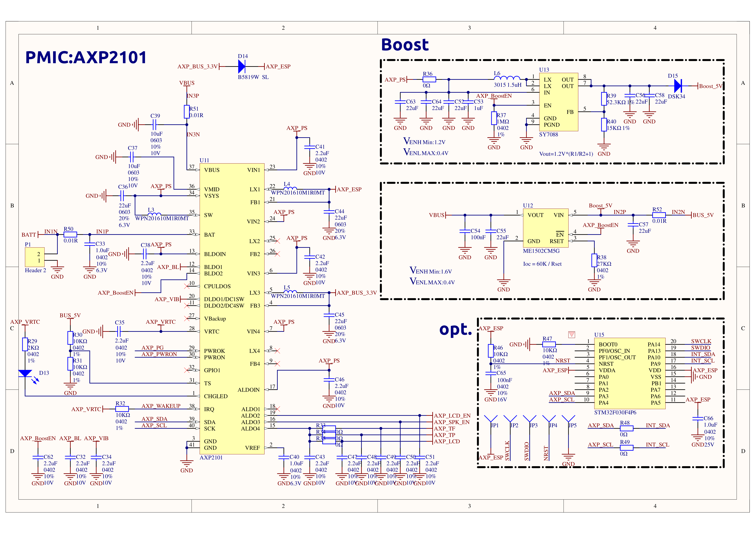Click the opt. section label
Screen dimensions: 756x534
coord(456,329)
